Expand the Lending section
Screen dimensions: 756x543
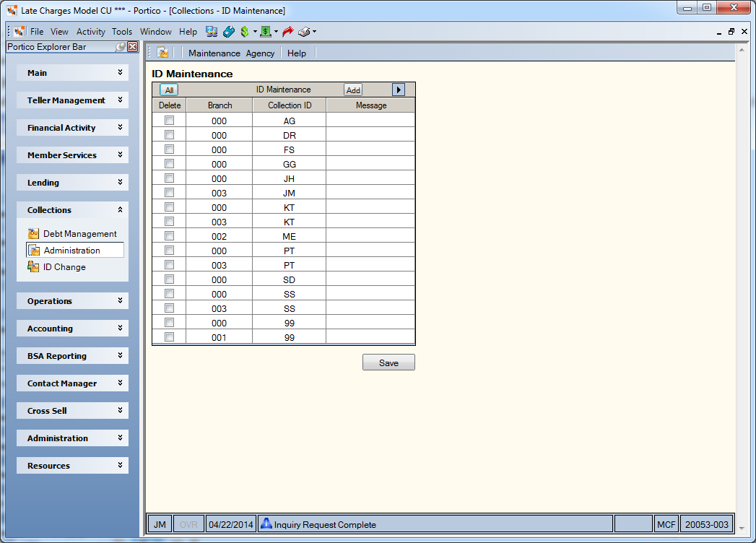[x=72, y=183]
